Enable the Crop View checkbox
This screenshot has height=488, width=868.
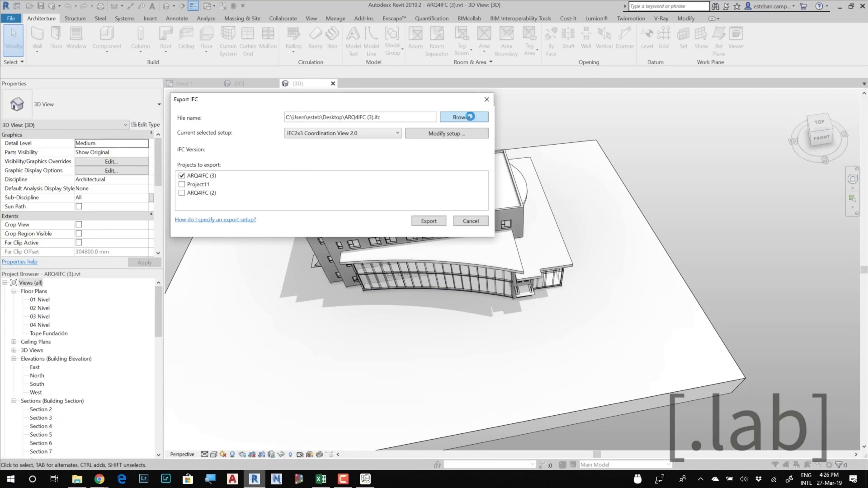(79, 224)
